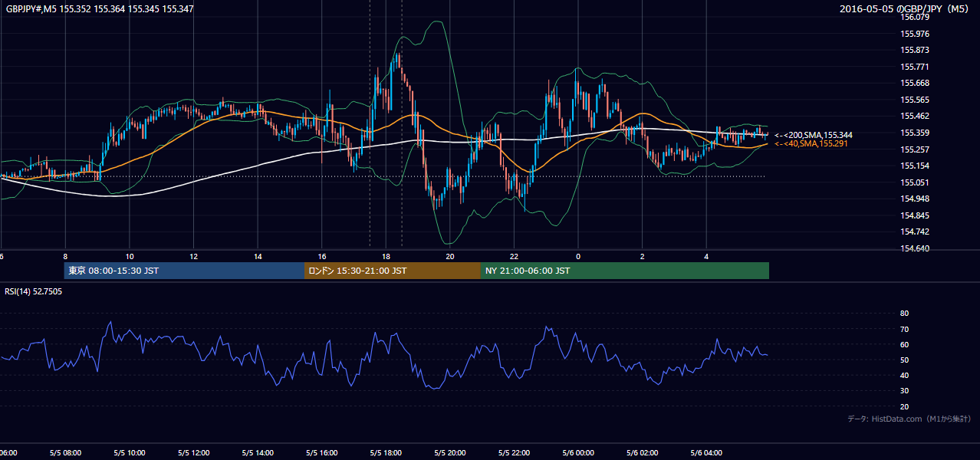980x460 pixels.
Task: Select the ロンドン 15:30-21:00 JST session bar
Action: [x=393, y=271]
